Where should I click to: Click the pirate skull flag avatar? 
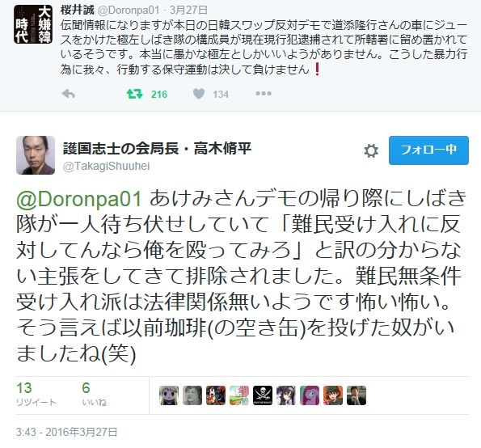263,395
